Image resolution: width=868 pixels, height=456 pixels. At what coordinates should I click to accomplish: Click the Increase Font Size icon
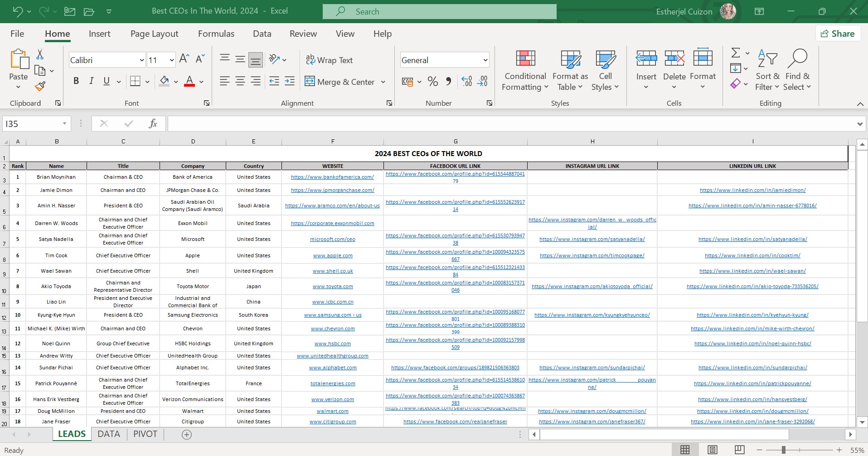click(x=184, y=59)
